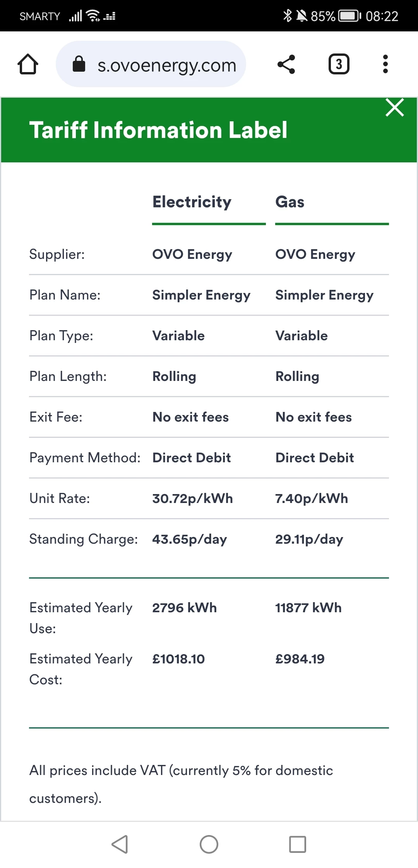418x868 pixels.
Task: Tap the s.ovoenergy.com address bar
Action: coord(166,65)
